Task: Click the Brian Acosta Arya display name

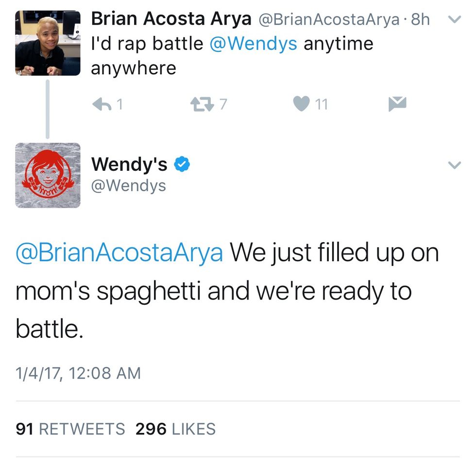Action: [x=171, y=19]
